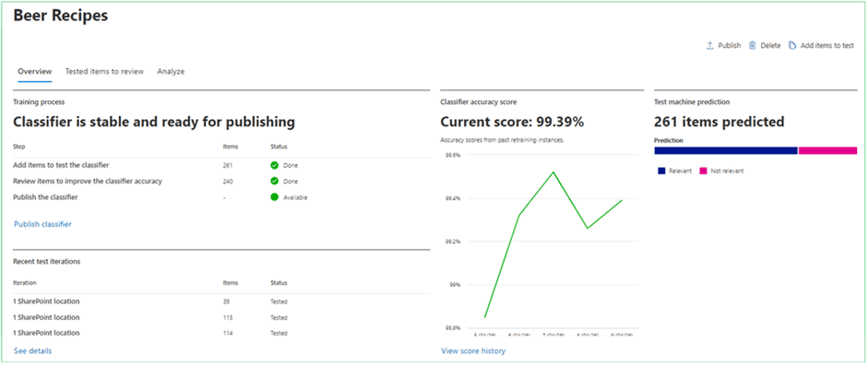
Task: Click green check icon for Add items step
Action: [x=274, y=165]
